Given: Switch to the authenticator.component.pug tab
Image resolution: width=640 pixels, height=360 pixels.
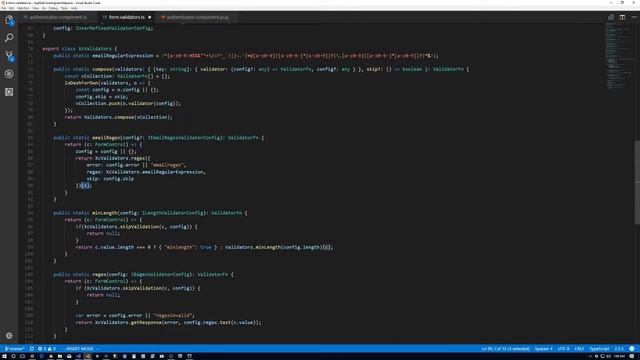Looking at the screenshot, I should pos(198,17).
